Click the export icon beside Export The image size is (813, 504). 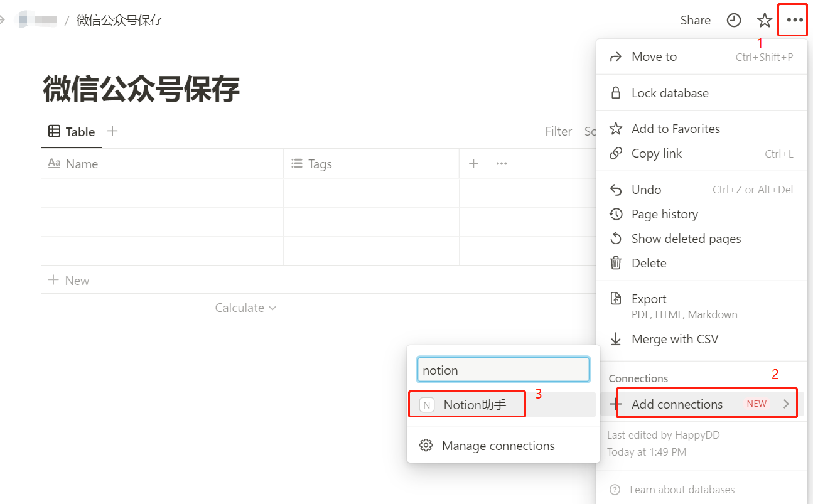point(616,299)
